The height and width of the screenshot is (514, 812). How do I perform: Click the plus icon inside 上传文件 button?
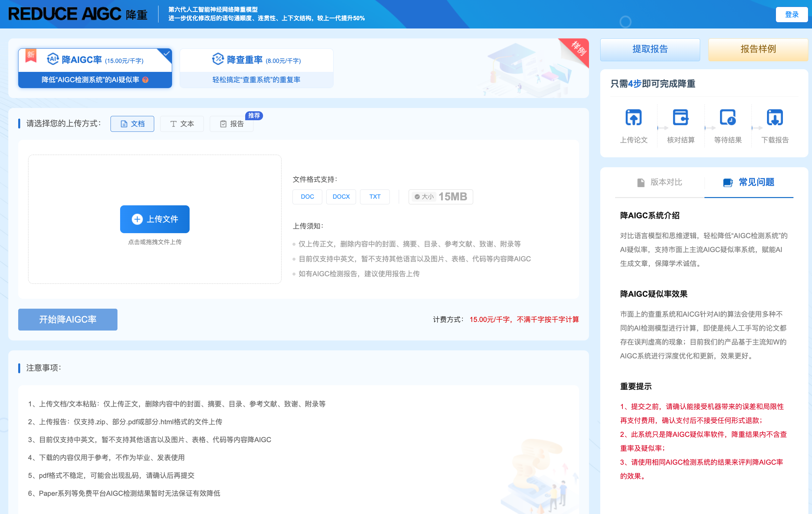tap(137, 219)
